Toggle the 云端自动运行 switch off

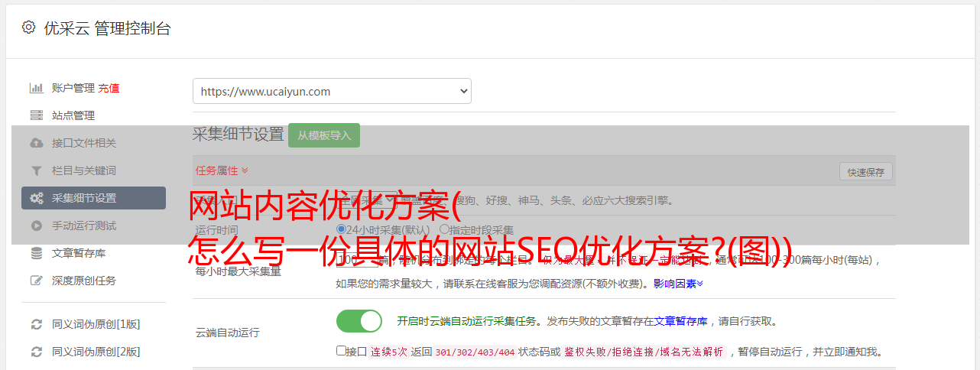coord(359,321)
